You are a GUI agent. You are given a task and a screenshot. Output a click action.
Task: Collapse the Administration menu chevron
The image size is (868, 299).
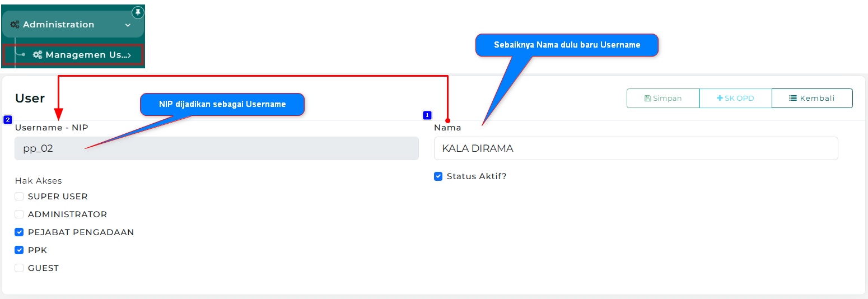click(128, 25)
